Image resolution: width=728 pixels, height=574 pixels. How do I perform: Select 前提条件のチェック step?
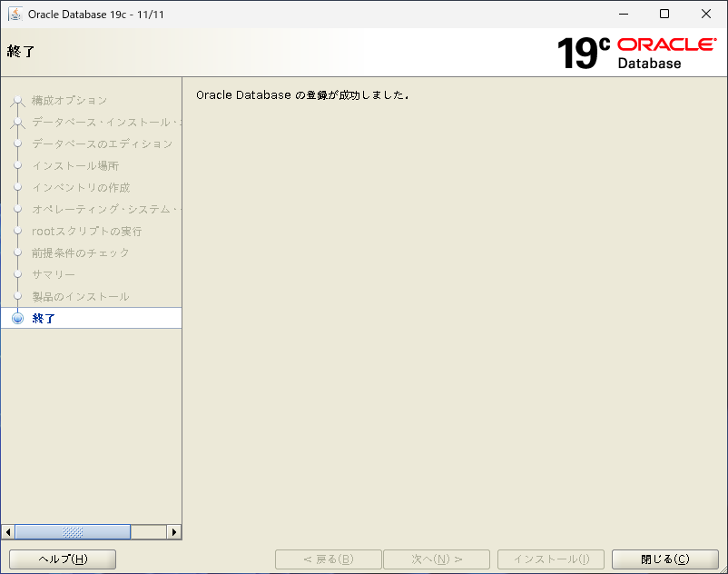(x=80, y=253)
